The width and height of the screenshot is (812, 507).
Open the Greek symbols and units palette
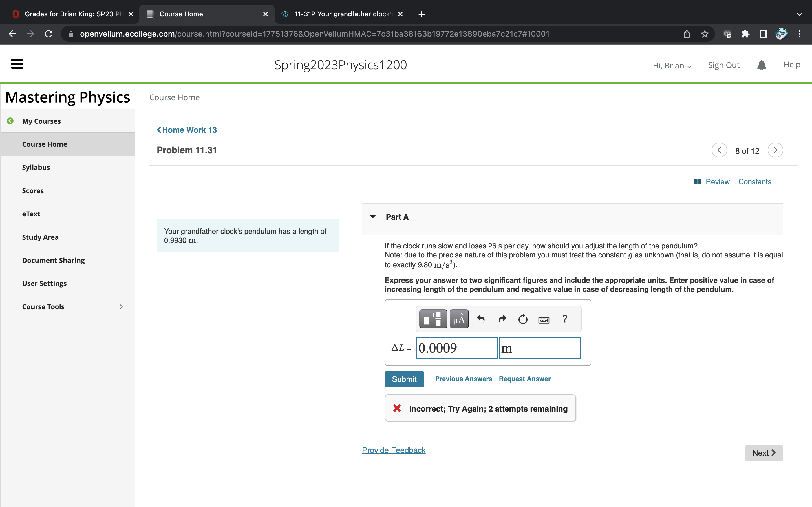point(459,319)
